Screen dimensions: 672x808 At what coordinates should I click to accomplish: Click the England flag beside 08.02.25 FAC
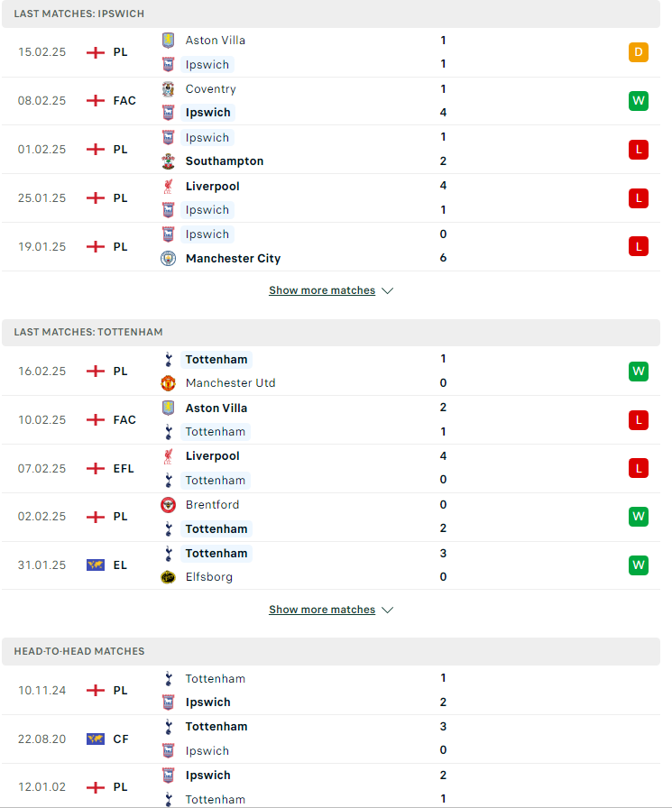tap(96, 100)
